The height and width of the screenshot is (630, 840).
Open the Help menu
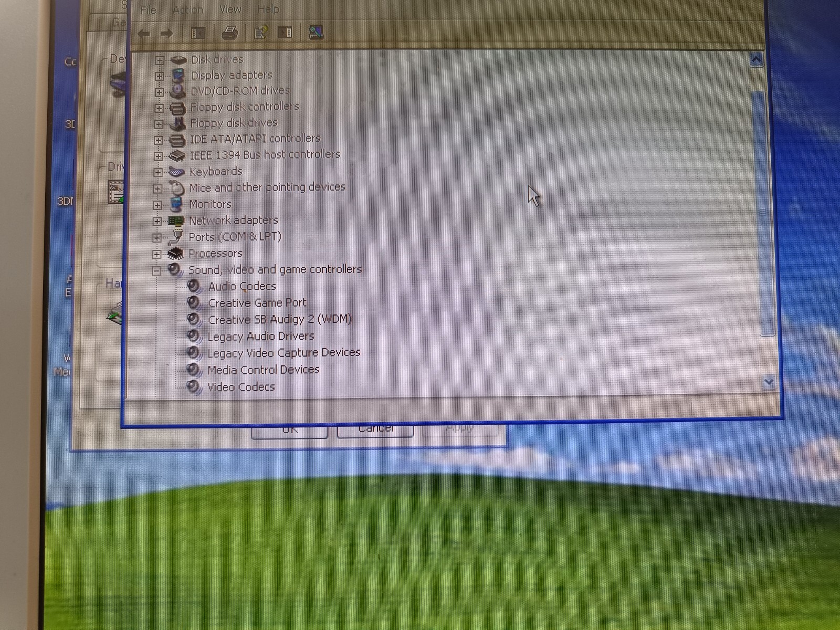pos(268,9)
